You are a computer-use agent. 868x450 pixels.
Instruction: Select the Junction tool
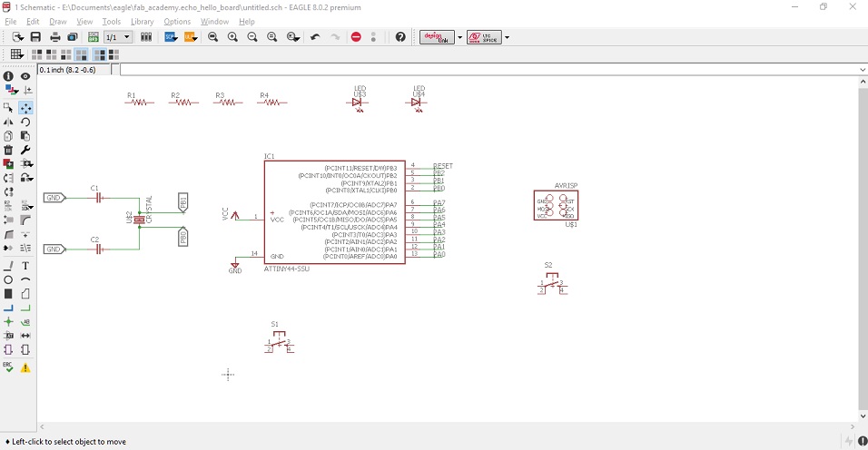(x=8, y=322)
